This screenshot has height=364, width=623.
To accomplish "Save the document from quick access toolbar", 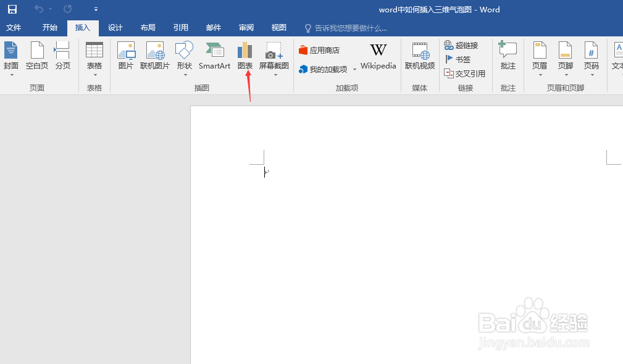I will click(x=11, y=9).
